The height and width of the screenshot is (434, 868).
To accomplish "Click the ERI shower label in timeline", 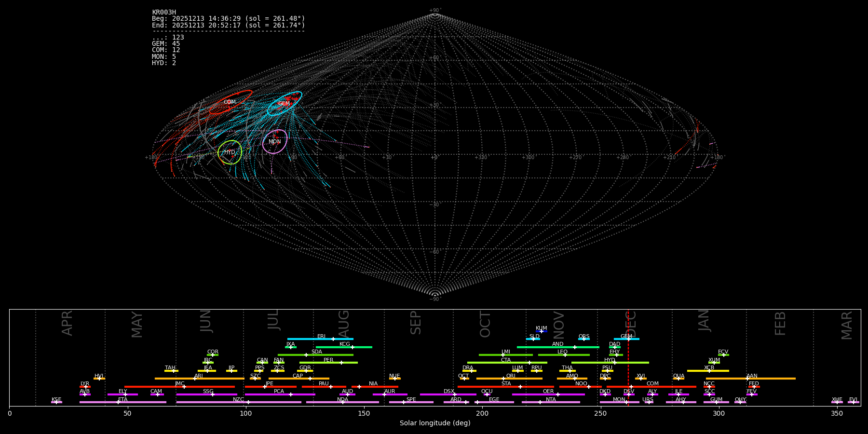I will point(321,337).
